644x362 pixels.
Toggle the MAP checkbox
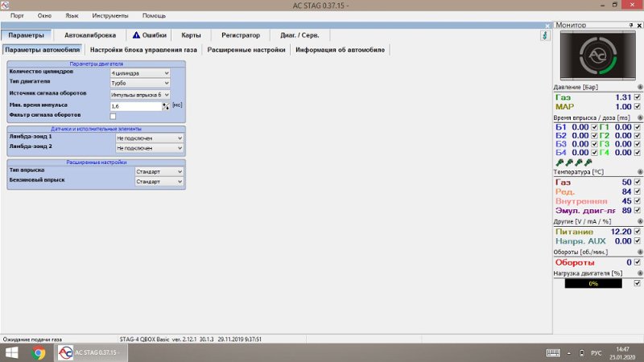point(637,107)
